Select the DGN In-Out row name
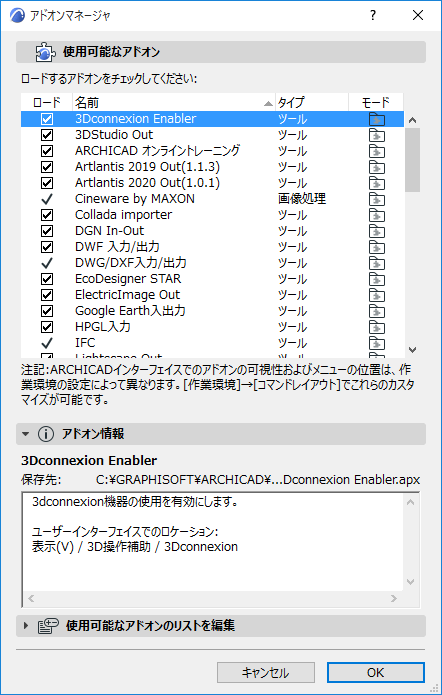442x695 pixels. click(x=110, y=231)
